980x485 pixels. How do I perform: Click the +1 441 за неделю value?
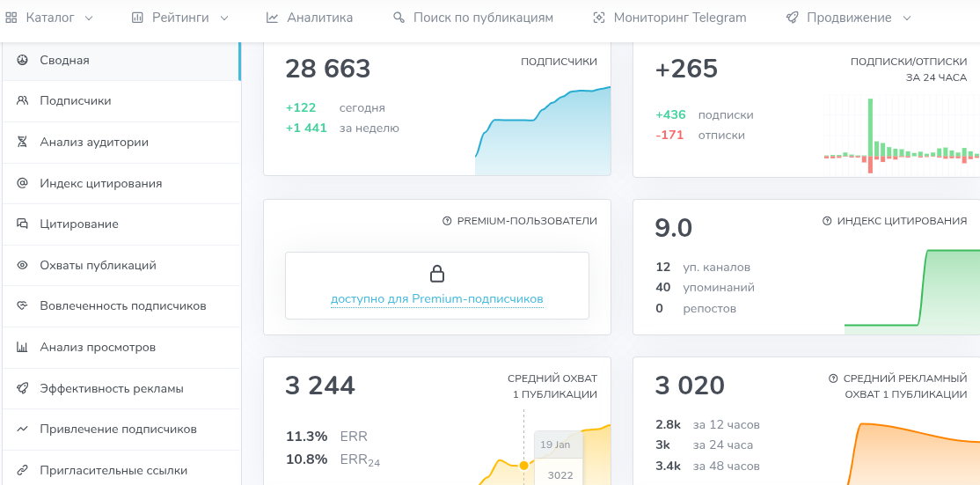[x=306, y=129]
